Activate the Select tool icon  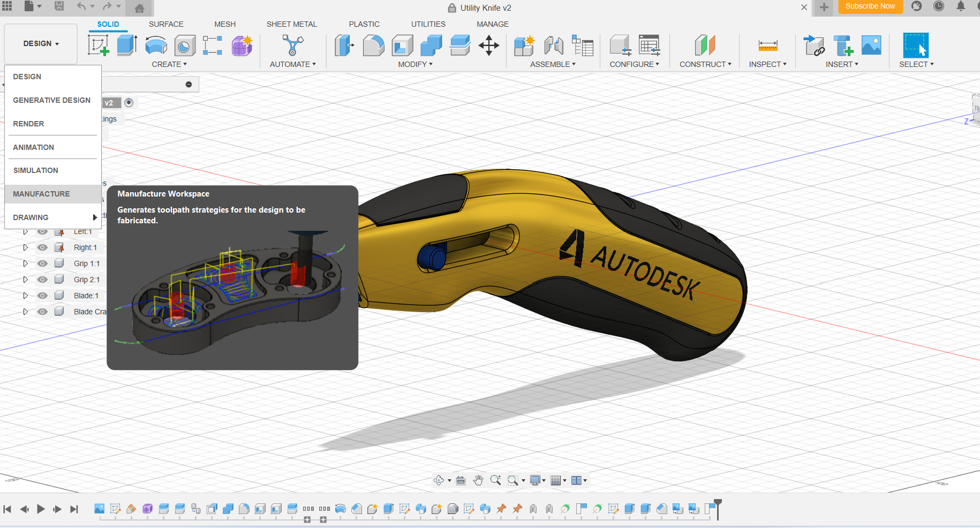tap(915, 46)
